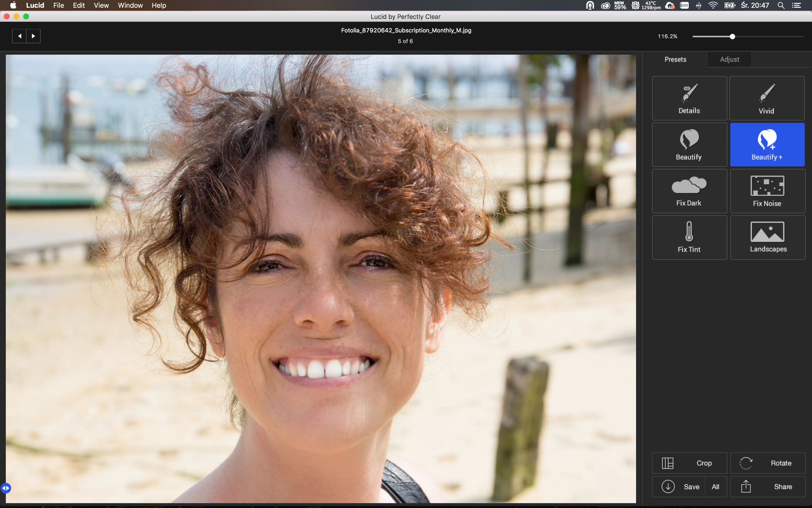This screenshot has height=508, width=812.
Task: Apply the Vivid preset
Action: 767,98
